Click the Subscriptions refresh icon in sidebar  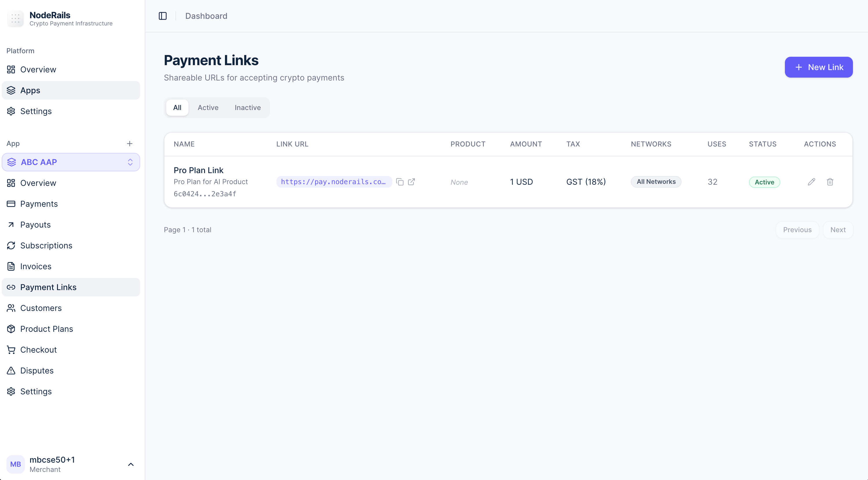coord(11,246)
